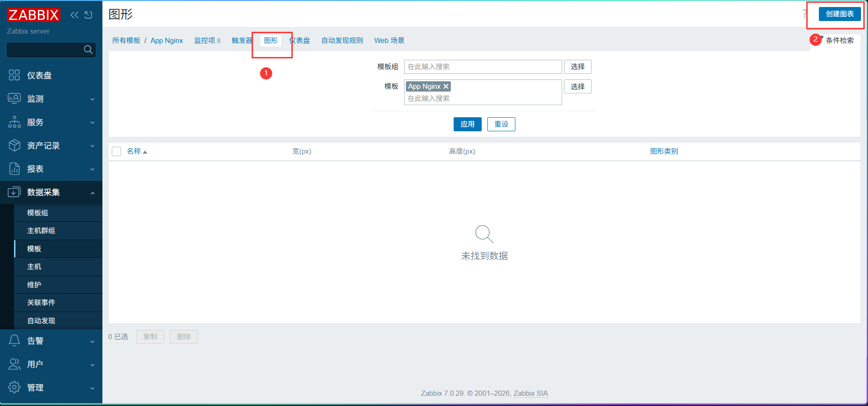The height and width of the screenshot is (406, 868).
Task: Open the 所有模板 breadcrumb link
Action: (x=126, y=41)
